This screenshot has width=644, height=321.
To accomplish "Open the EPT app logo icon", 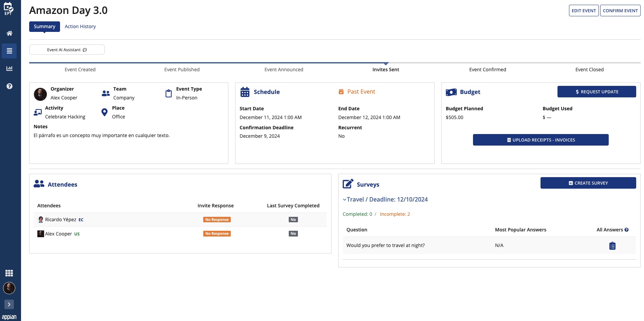I will pyautogui.click(x=8, y=8).
